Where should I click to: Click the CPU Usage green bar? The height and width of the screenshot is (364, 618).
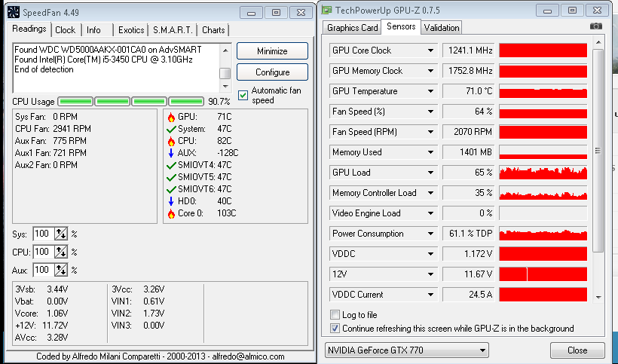tap(131, 102)
